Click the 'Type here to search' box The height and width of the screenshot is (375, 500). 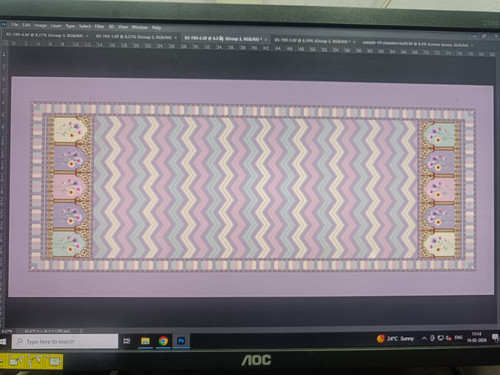pyautogui.click(x=65, y=341)
